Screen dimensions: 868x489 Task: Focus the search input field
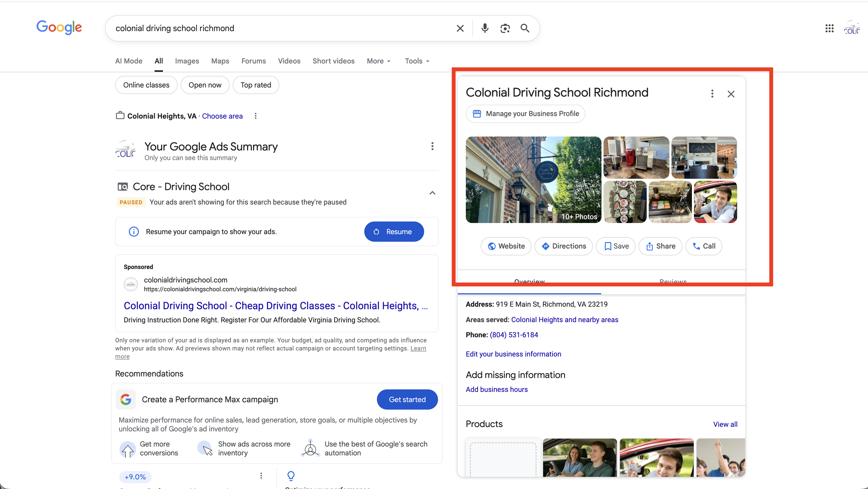coord(280,28)
